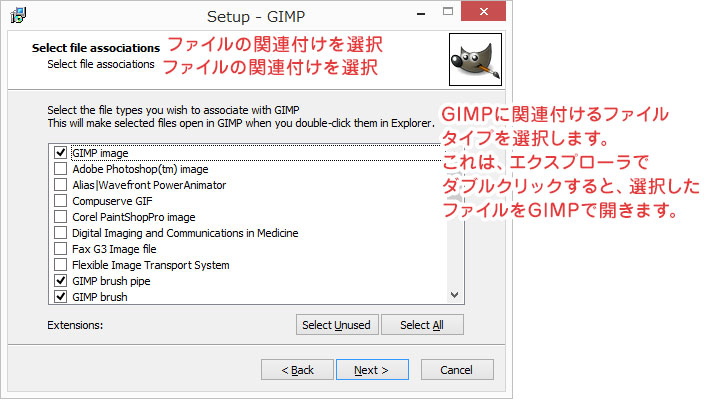The height and width of the screenshot is (400, 720).
Task: Close the Setup - GIMP window
Action: point(484,11)
